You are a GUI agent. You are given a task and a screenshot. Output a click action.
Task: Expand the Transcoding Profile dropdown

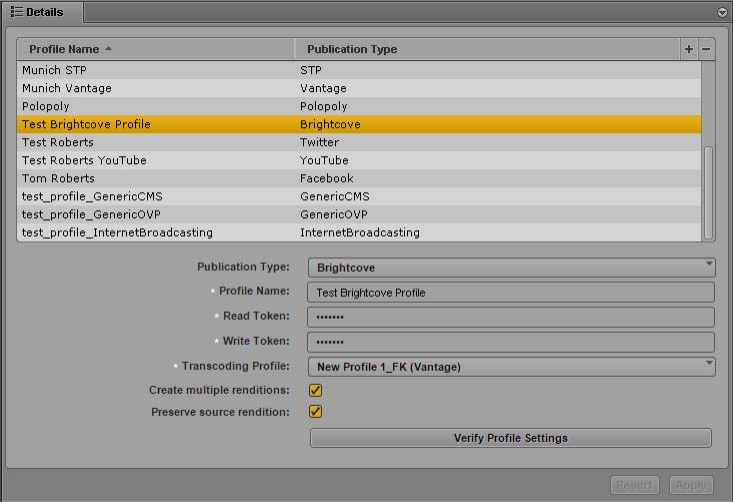coord(512,366)
